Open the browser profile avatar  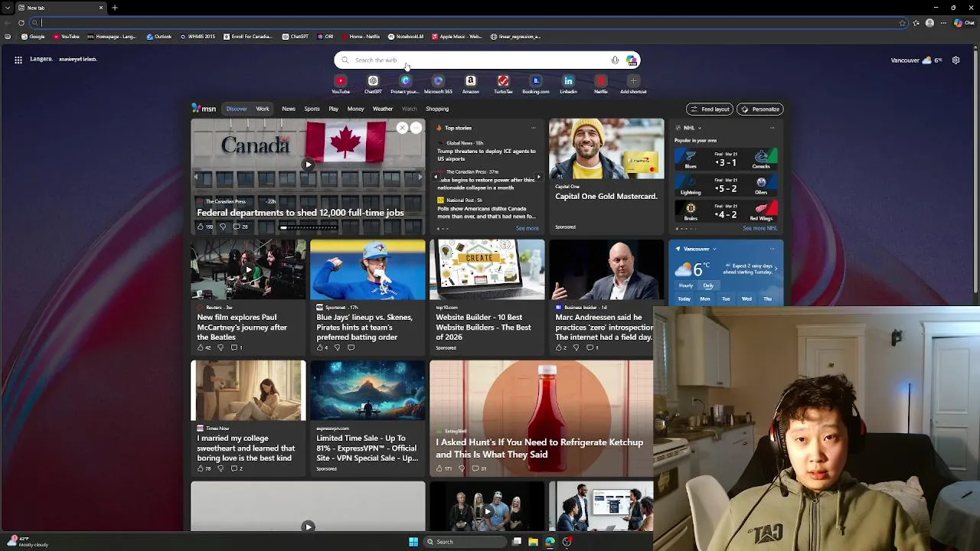(929, 23)
